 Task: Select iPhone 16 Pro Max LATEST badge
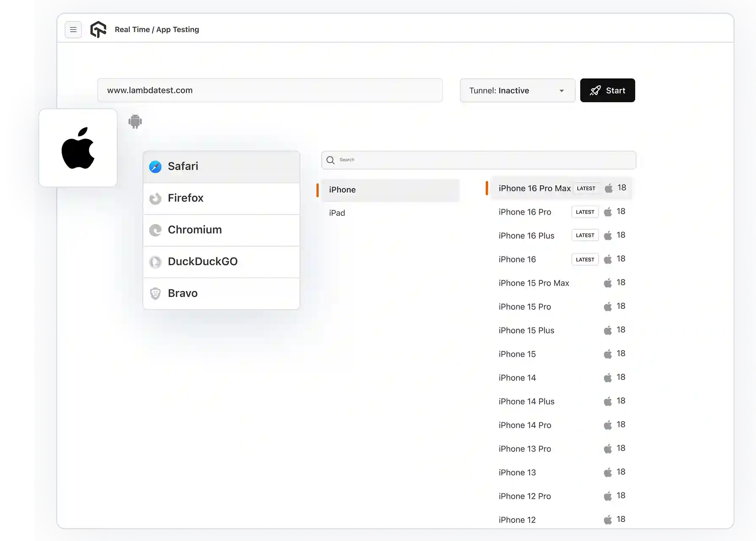[586, 188]
